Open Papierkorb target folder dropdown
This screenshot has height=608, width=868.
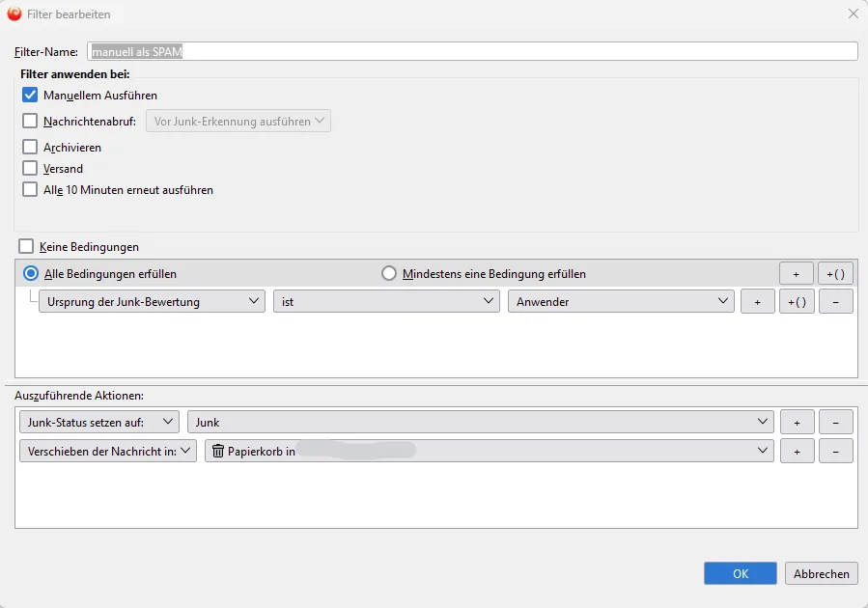pos(490,451)
